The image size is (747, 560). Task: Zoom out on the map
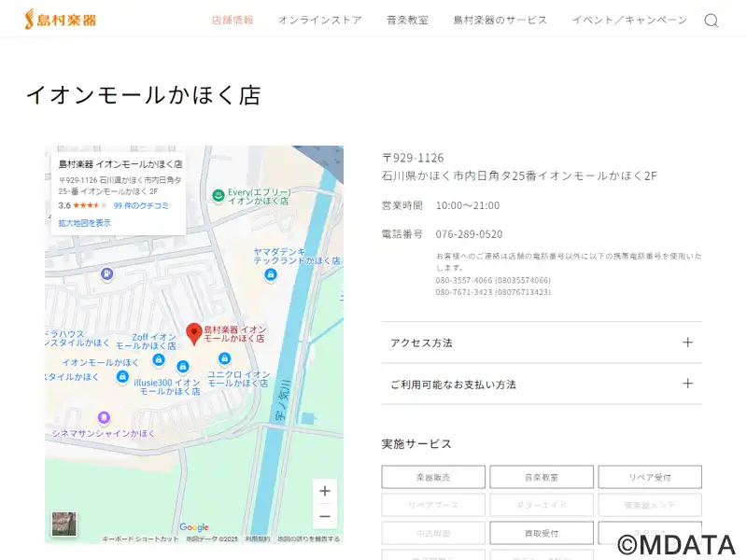pos(325,517)
